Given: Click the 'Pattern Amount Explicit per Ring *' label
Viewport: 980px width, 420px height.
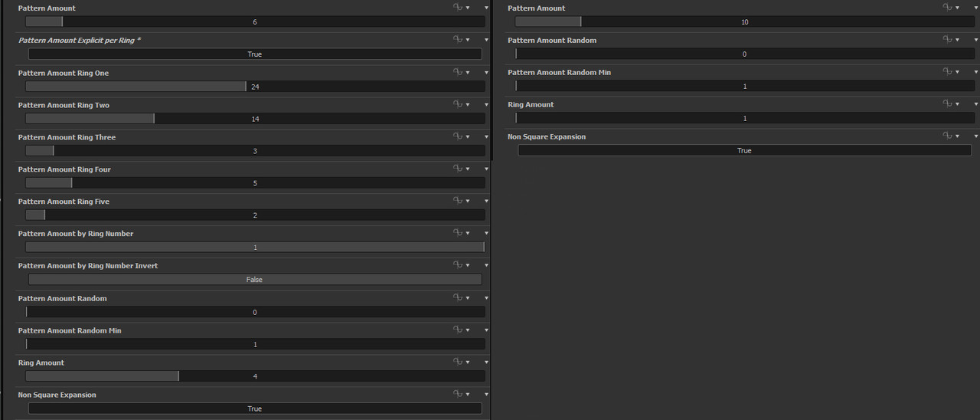Looking at the screenshot, I should pos(80,40).
